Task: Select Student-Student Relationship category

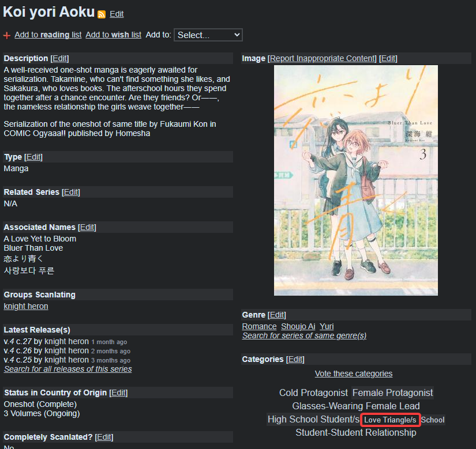Action: (x=356, y=433)
